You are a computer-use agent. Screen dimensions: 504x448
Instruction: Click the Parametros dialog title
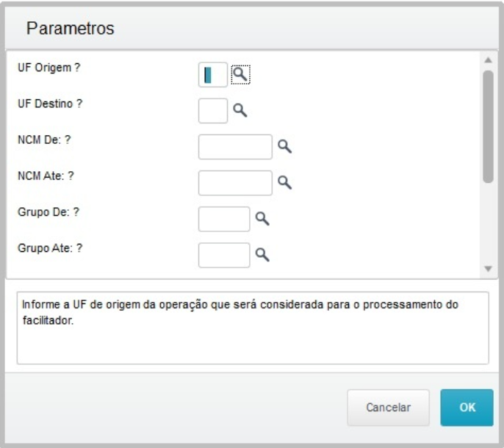point(70,29)
